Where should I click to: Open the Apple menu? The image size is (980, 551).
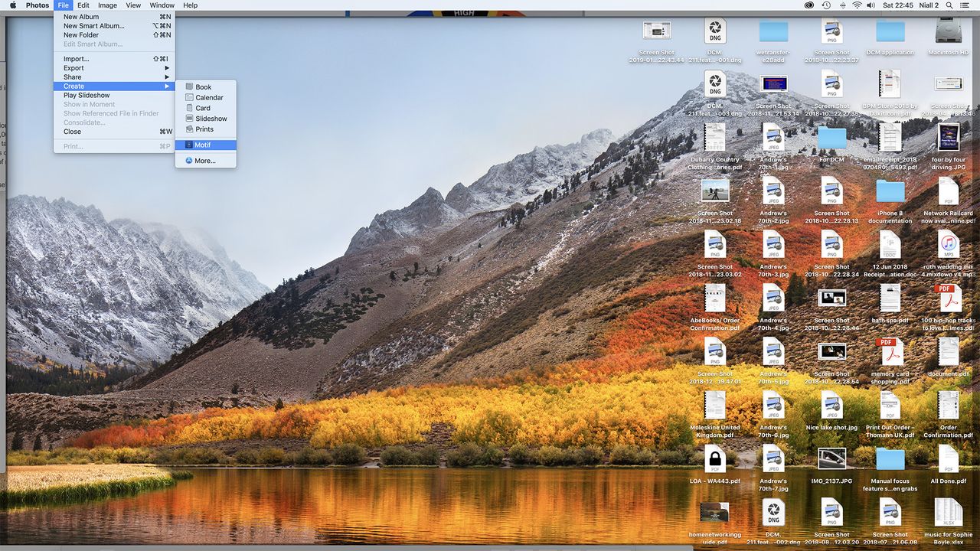pos(12,5)
